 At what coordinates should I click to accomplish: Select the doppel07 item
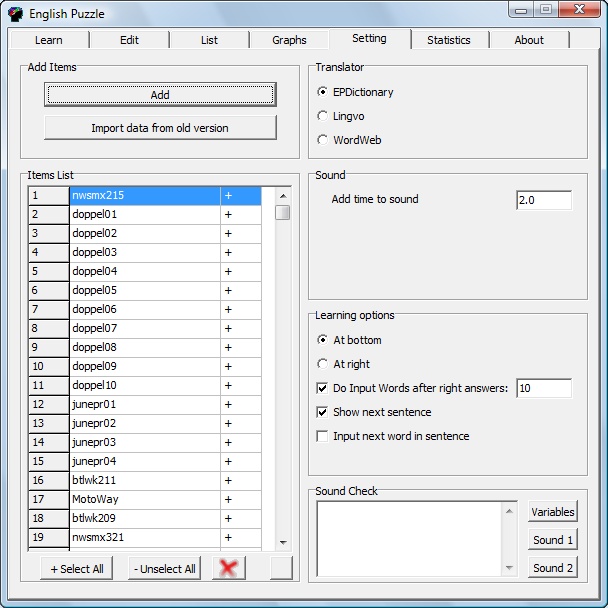click(145, 328)
